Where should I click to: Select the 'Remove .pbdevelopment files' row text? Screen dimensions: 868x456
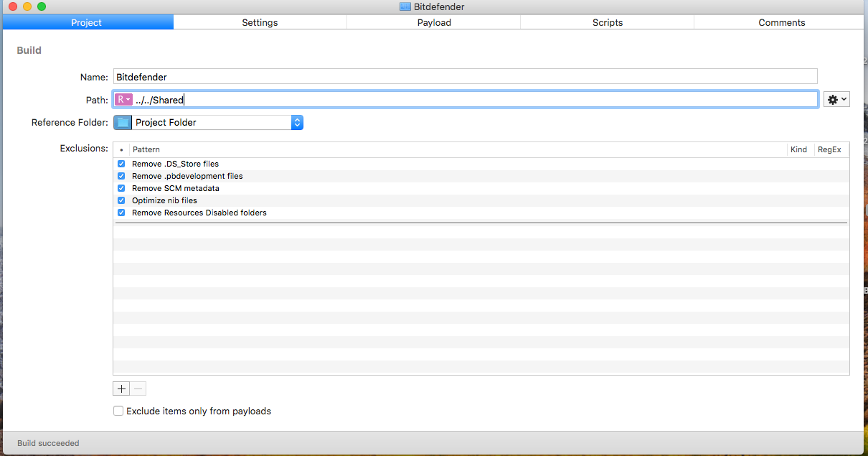(187, 176)
